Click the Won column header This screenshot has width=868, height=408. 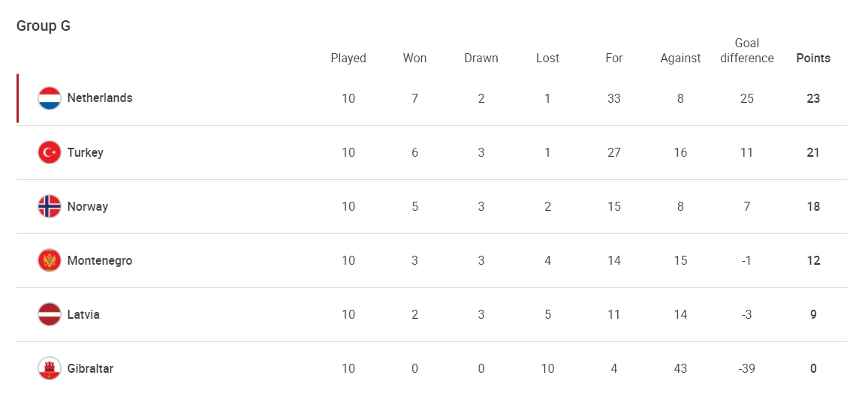[414, 58]
